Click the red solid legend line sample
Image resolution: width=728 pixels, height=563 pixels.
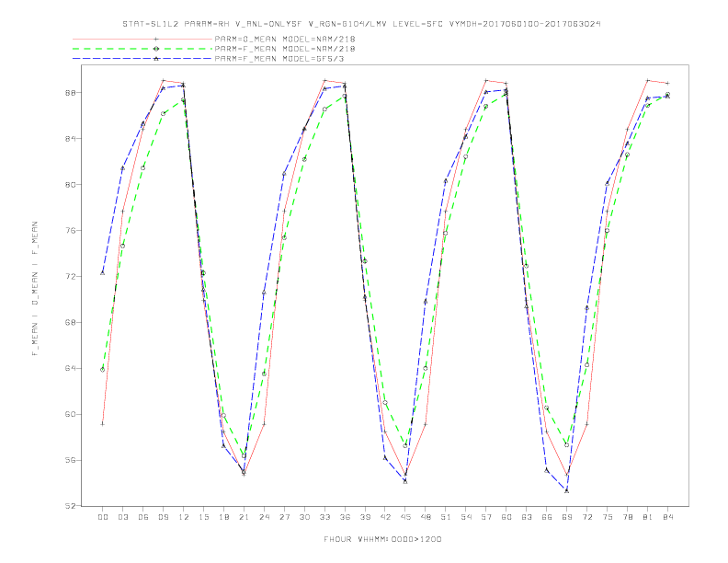coord(142,39)
